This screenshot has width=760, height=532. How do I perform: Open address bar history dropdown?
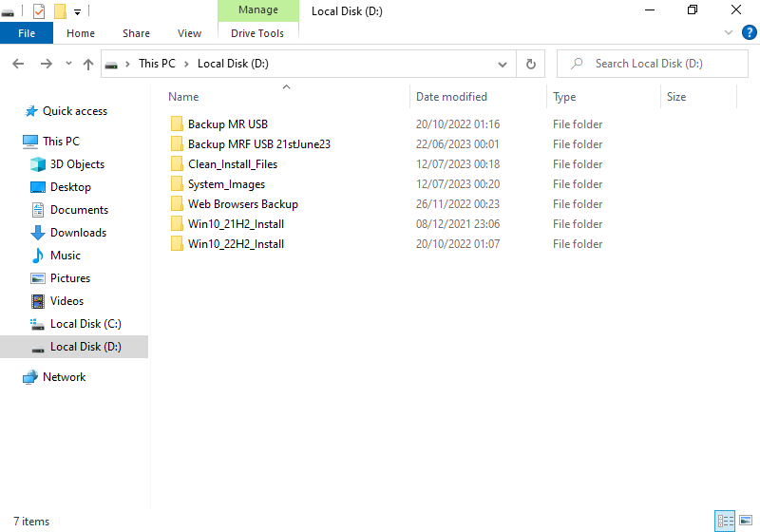tap(503, 64)
